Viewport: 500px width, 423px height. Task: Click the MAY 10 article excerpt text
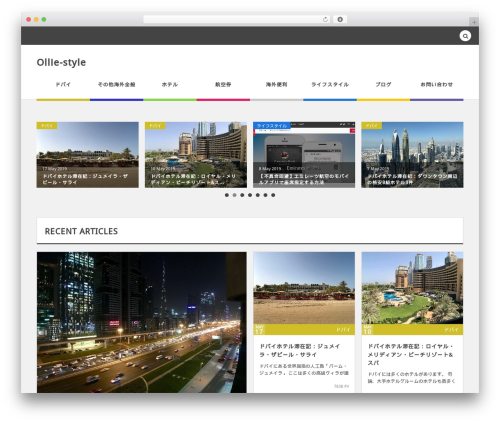[411, 377]
